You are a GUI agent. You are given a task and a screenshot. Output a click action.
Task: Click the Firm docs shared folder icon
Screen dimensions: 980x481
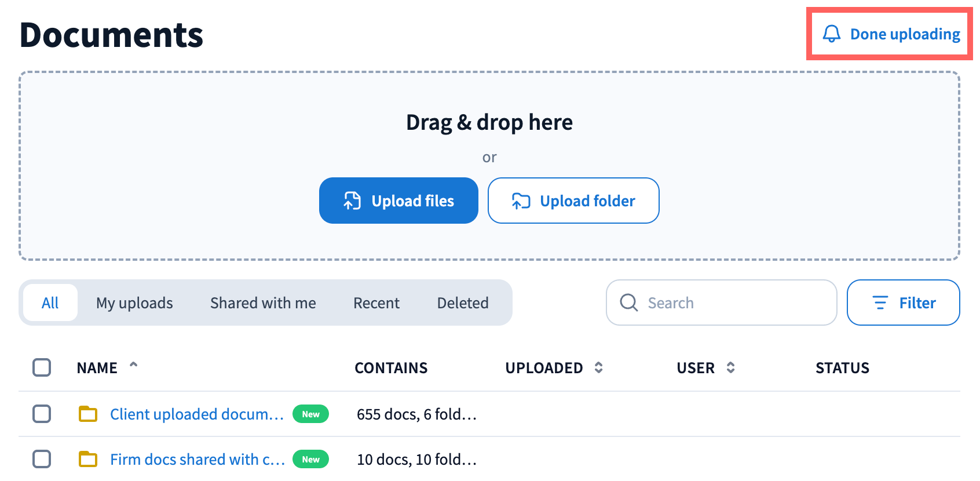pos(88,459)
